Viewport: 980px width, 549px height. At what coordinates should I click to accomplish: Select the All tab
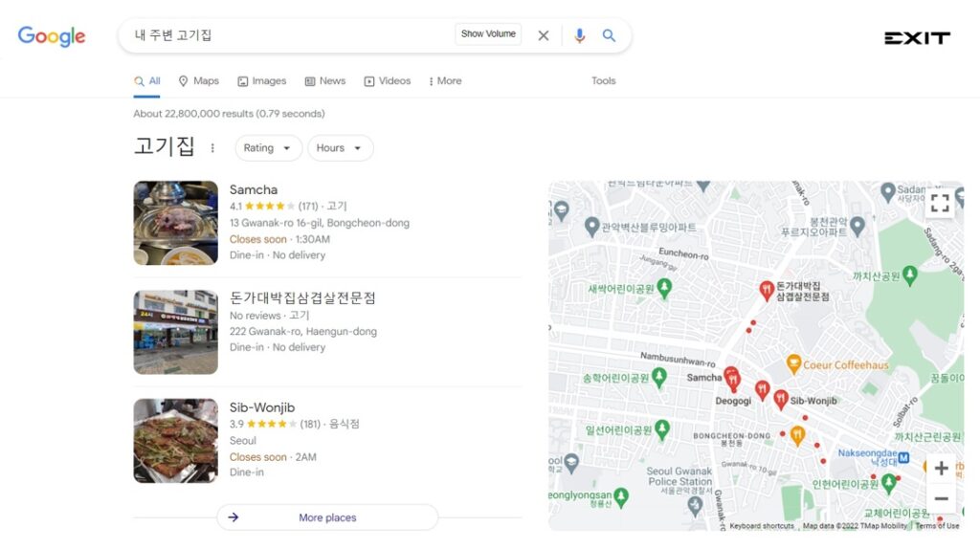point(146,81)
